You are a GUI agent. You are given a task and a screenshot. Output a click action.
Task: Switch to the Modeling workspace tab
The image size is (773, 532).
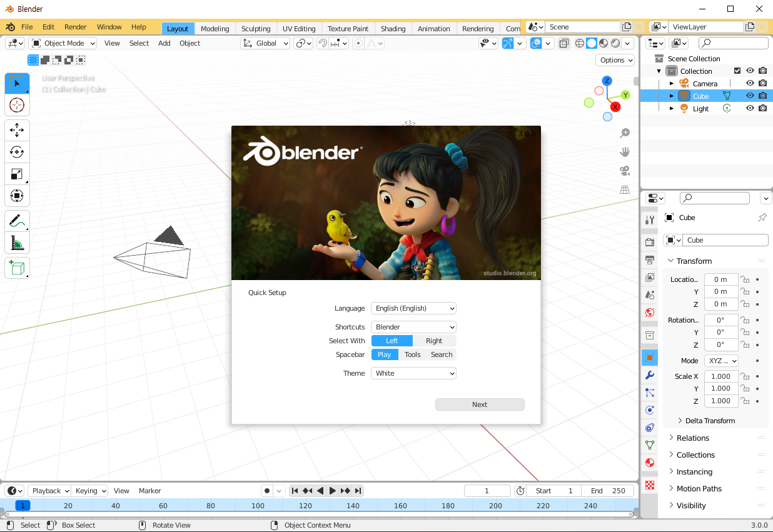click(x=215, y=29)
